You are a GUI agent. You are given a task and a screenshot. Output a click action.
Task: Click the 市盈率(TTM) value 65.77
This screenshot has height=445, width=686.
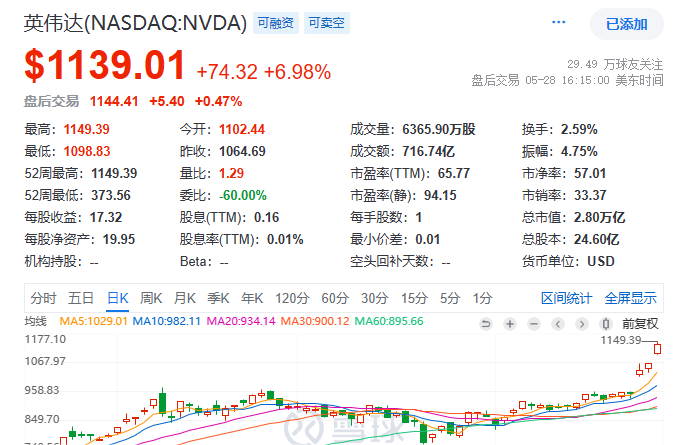(454, 173)
